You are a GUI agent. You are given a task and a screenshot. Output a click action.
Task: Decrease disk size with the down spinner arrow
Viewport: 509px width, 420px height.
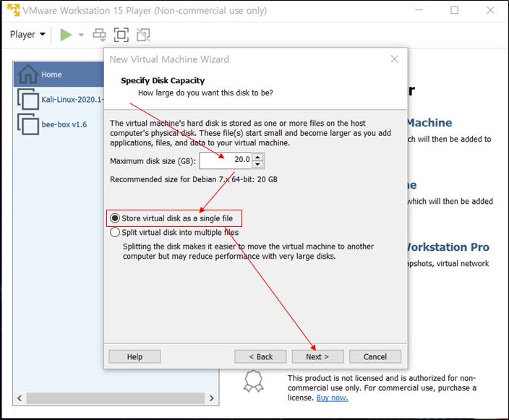pos(257,164)
